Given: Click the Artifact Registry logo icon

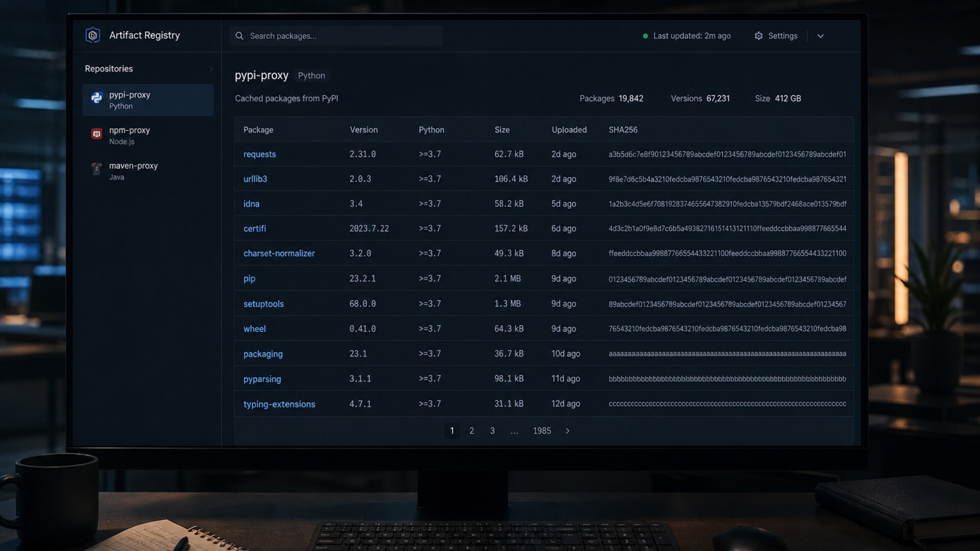Looking at the screenshot, I should coord(92,35).
